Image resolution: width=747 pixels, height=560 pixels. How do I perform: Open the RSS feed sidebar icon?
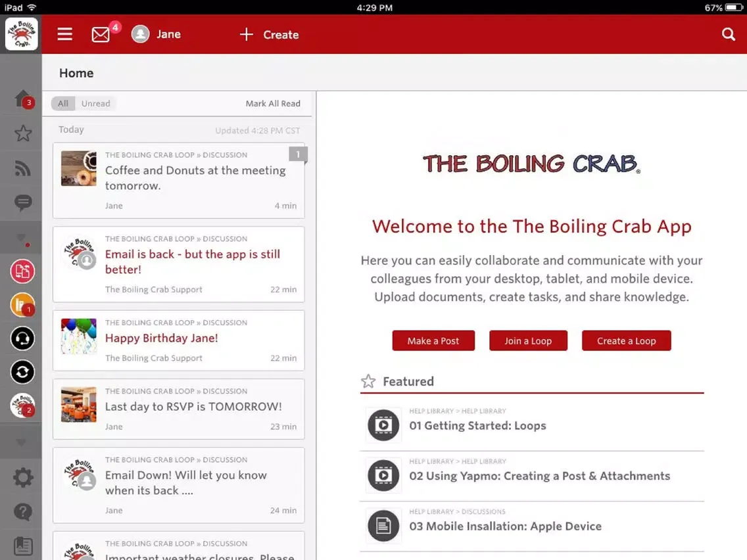pos(23,168)
